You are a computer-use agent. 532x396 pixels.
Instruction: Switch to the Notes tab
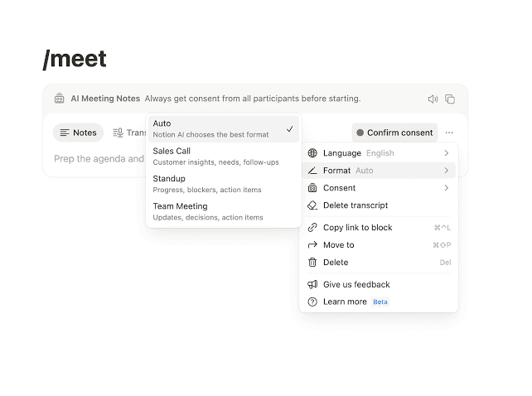78,133
